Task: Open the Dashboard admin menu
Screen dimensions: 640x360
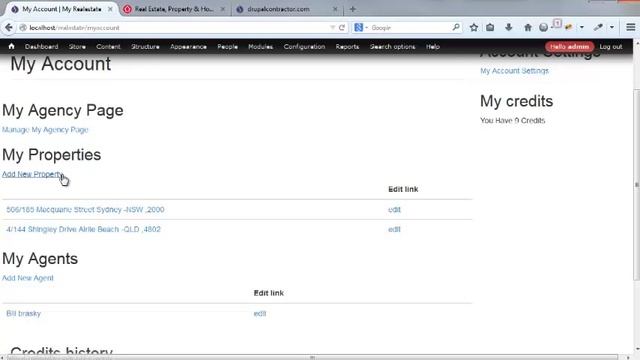Action: [x=42, y=47]
